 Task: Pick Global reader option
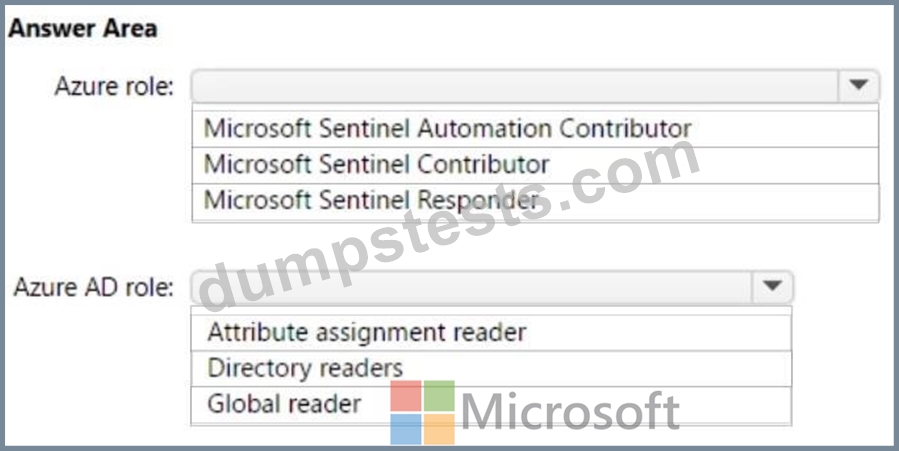pyautogui.click(x=491, y=404)
